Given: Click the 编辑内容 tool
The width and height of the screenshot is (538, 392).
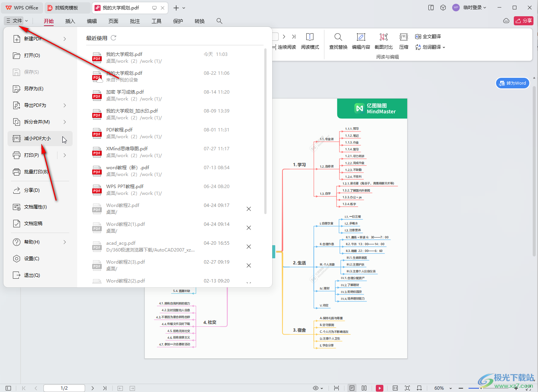Looking at the screenshot, I should 361,41.
